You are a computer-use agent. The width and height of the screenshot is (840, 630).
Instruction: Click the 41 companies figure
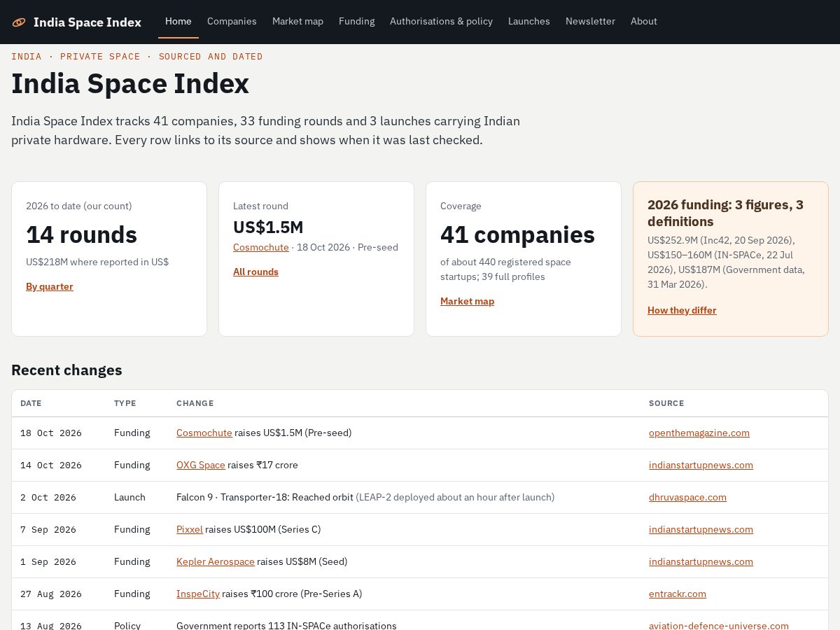(517, 234)
